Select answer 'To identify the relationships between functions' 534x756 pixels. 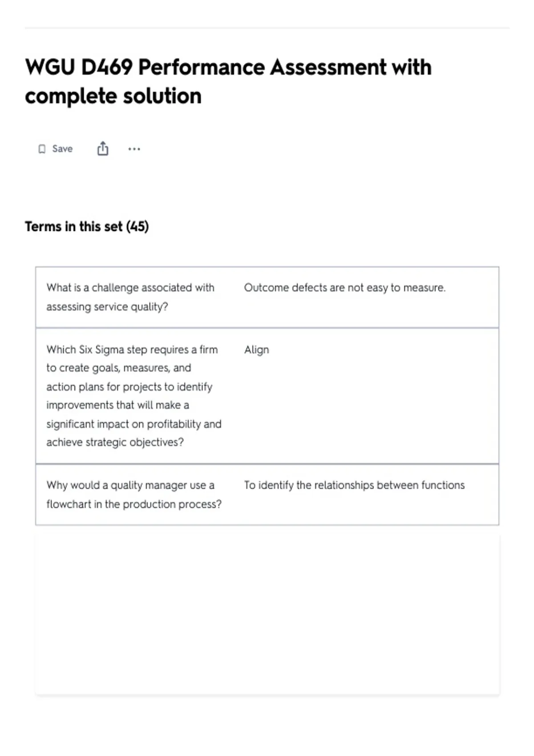coord(354,485)
